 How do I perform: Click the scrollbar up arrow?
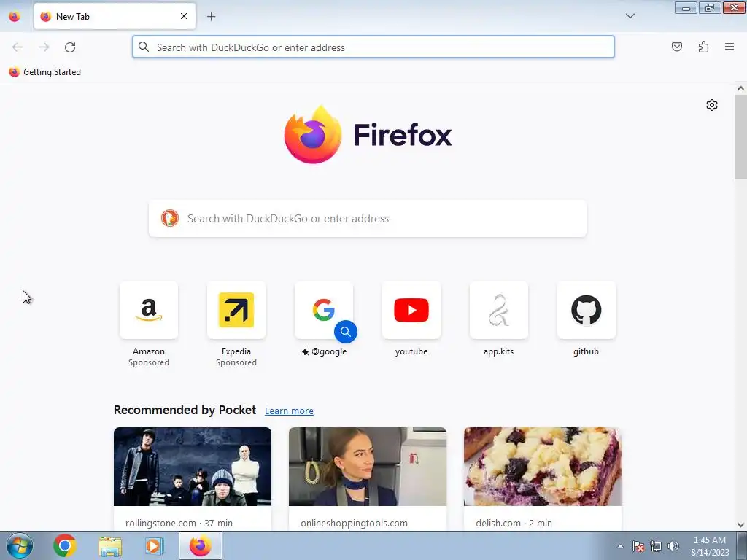coord(740,88)
